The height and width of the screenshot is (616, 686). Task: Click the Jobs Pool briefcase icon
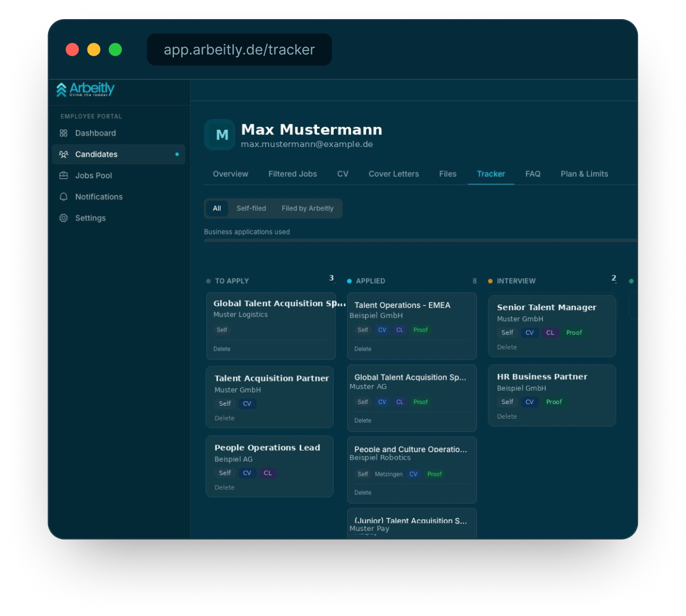(63, 175)
